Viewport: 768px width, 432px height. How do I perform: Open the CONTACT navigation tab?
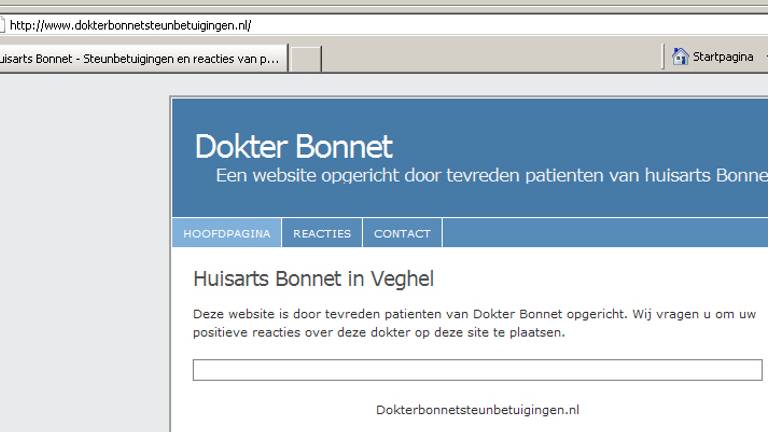pos(402,233)
